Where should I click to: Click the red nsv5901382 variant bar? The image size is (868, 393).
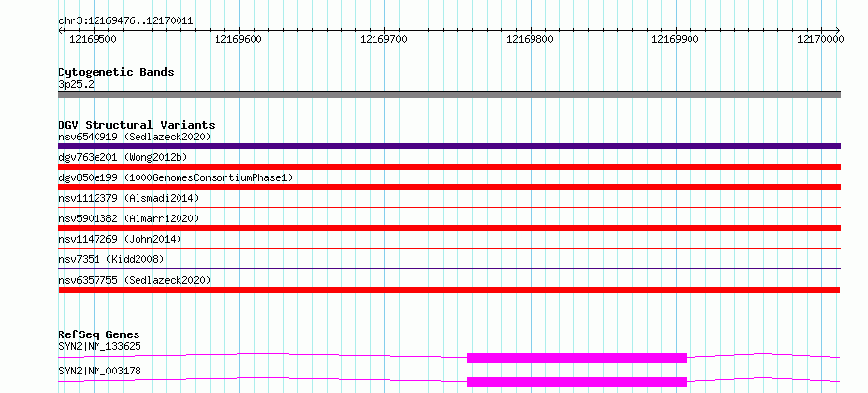449,228
